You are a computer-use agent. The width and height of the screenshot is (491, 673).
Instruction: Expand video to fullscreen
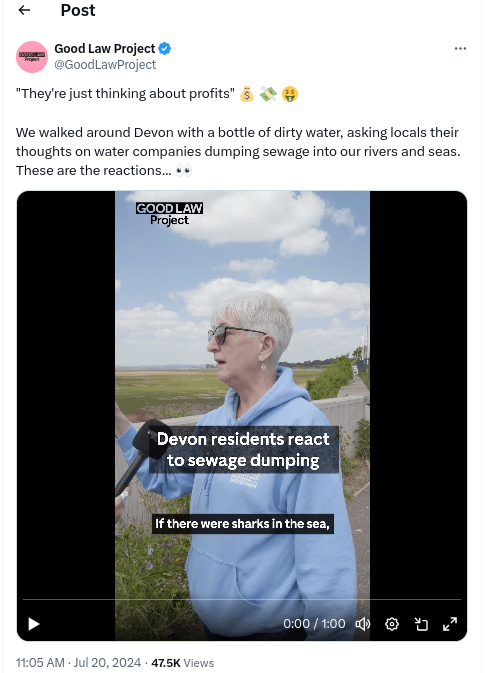coord(450,624)
